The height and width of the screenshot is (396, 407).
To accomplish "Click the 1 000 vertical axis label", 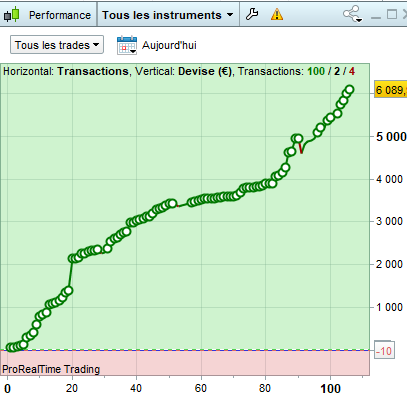I will click(389, 307).
